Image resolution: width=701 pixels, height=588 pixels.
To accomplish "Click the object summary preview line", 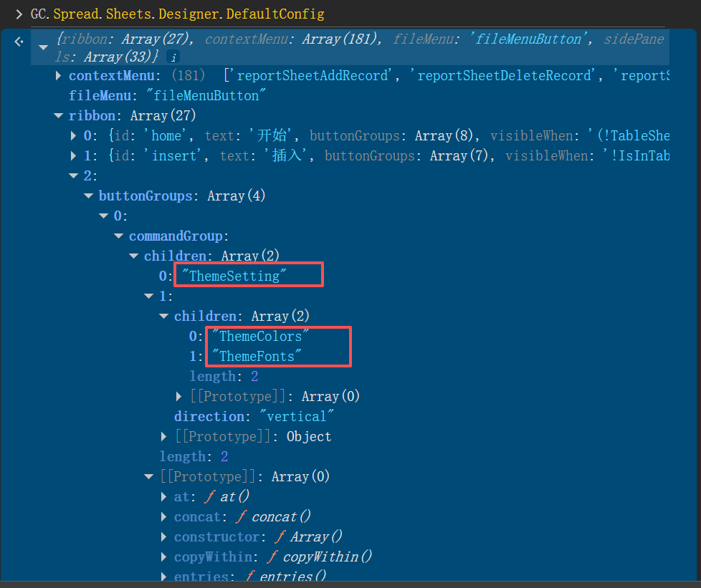I will tap(350, 47).
